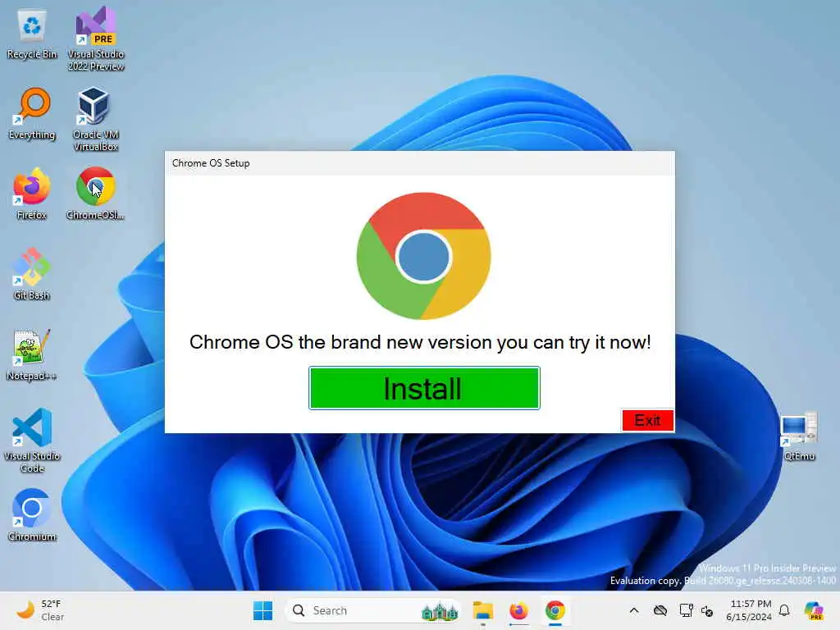Select Oracle VM VirtualBox desktop icon

pyautogui.click(x=96, y=120)
